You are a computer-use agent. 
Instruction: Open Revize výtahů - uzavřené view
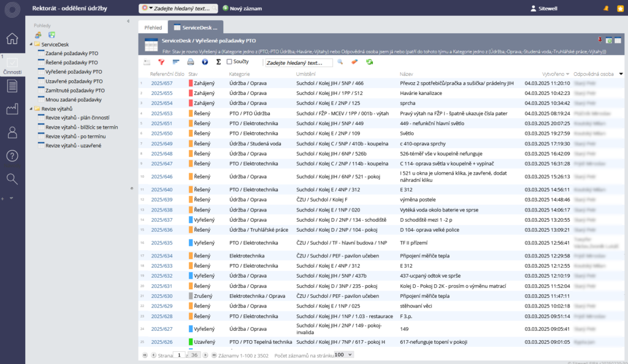pos(74,146)
